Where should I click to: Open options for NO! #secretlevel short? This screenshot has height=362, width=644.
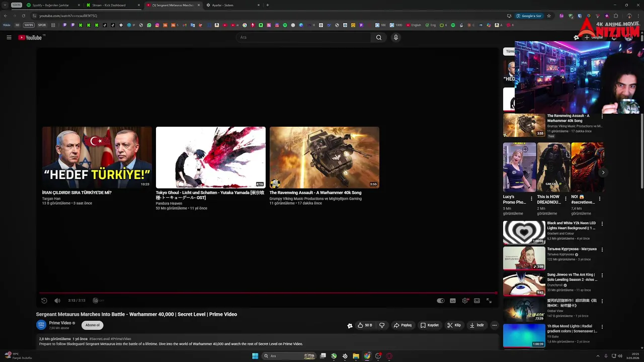pos(600,199)
